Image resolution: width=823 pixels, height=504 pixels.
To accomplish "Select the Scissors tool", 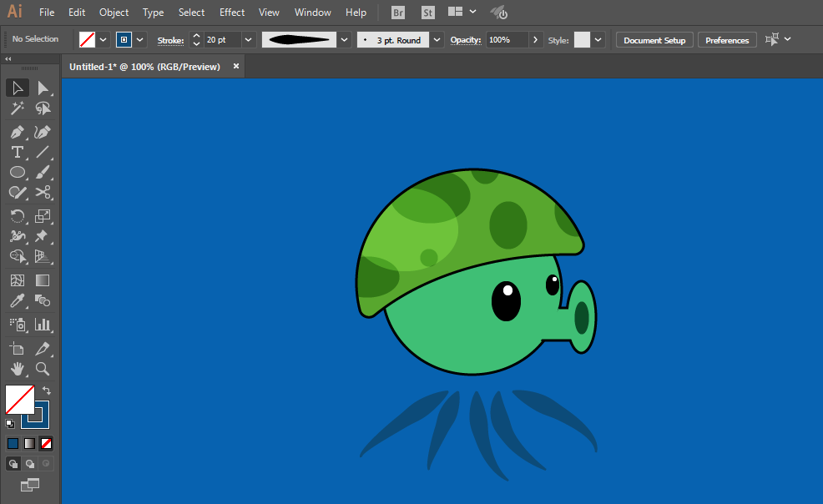I will tap(43, 193).
